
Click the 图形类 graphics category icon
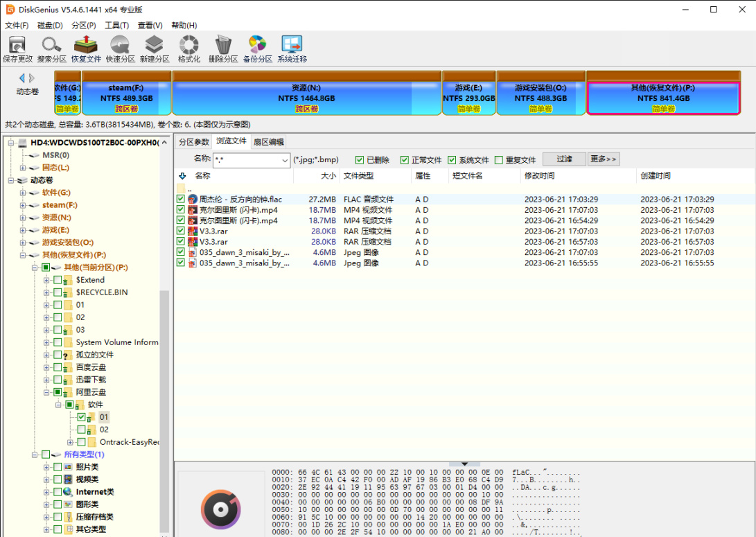click(x=69, y=504)
